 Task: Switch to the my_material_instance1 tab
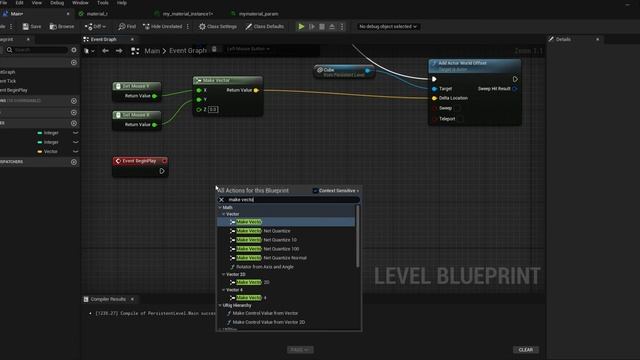188,14
